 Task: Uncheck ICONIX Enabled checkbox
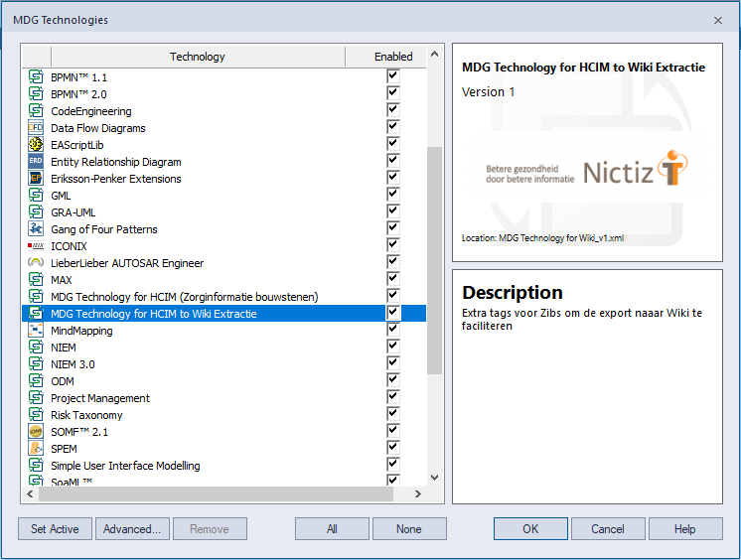click(x=393, y=245)
